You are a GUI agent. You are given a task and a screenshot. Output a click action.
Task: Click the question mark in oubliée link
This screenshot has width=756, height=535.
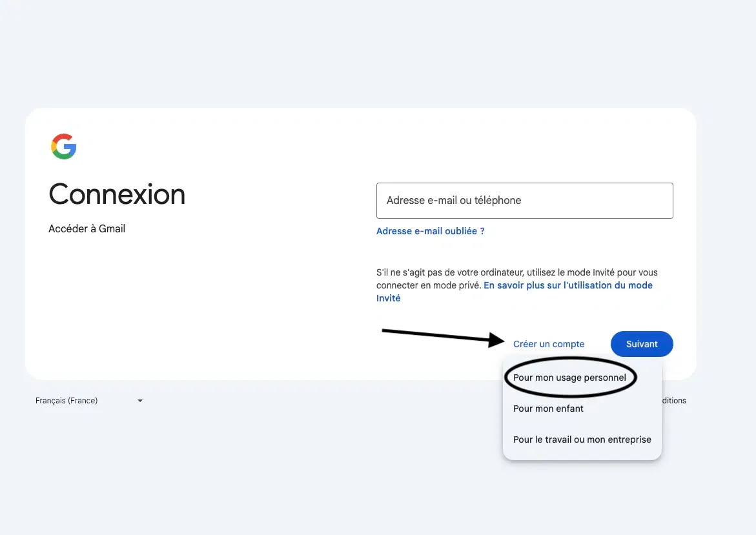[482, 231]
